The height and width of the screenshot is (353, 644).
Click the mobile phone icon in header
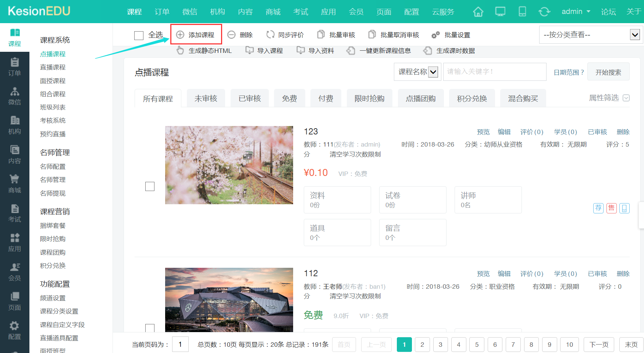(x=522, y=12)
